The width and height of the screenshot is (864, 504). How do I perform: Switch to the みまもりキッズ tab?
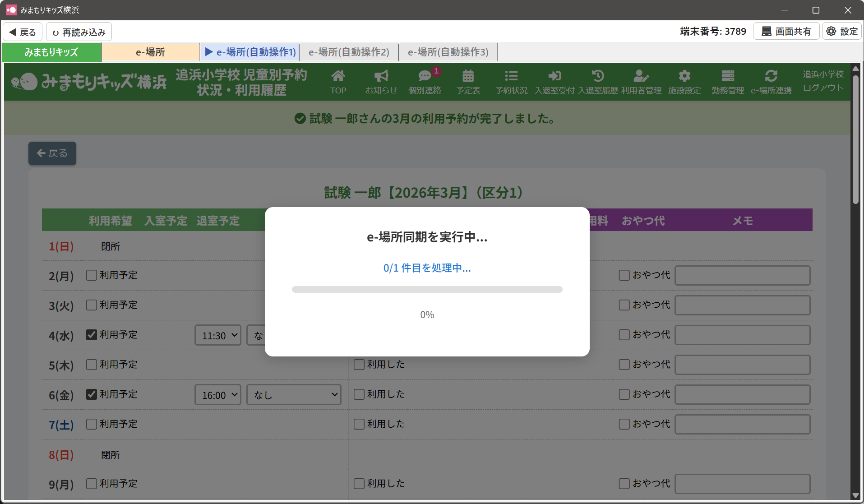51,52
